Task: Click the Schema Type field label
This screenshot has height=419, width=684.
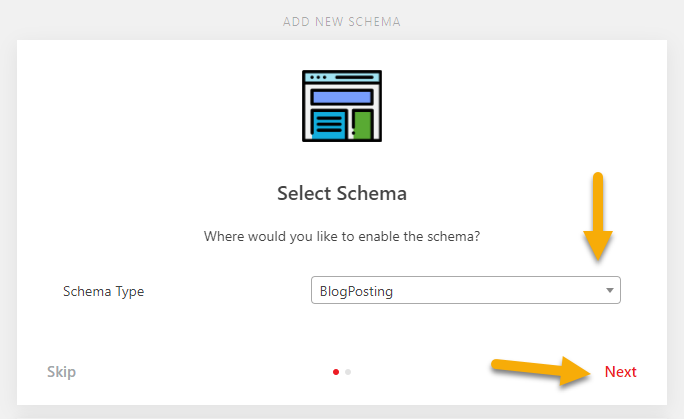Action: 103,292
